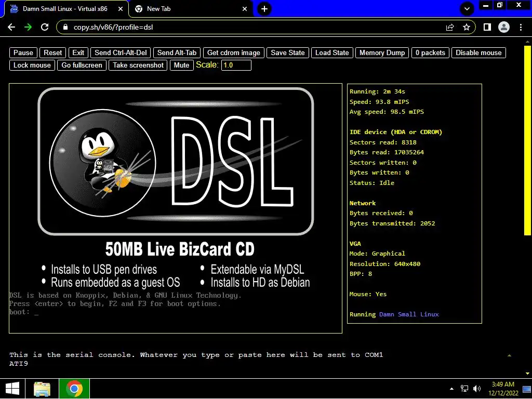532x399 pixels.
Task: Click the yellow page scrollbar thumb
Action: [x=527, y=140]
